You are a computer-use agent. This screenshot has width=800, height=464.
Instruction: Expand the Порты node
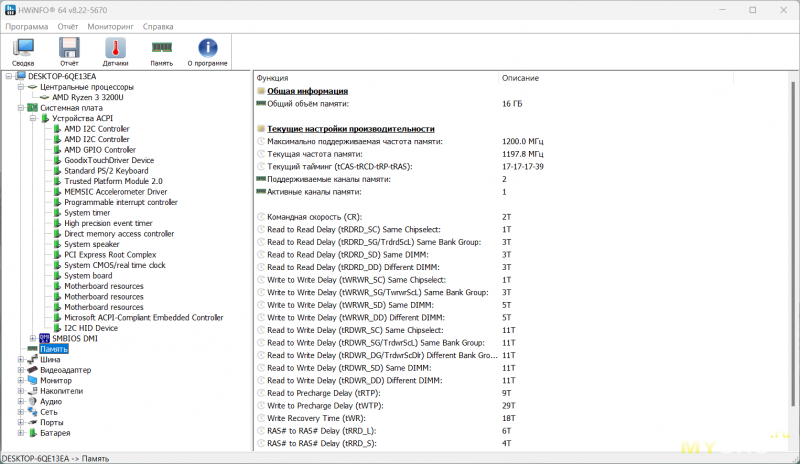pyautogui.click(x=21, y=422)
